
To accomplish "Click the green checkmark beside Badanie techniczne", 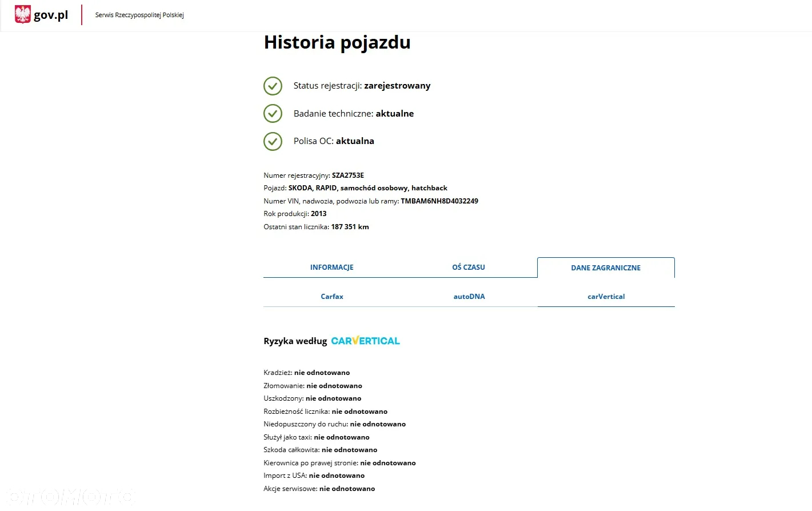I will pos(273,114).
